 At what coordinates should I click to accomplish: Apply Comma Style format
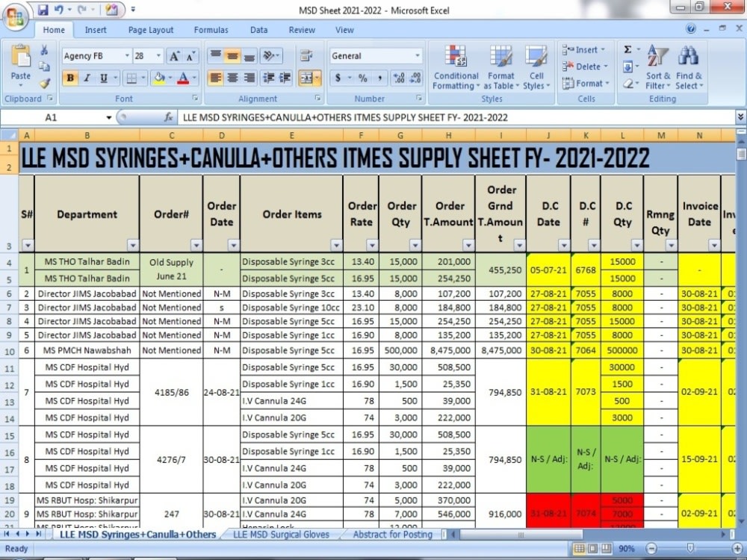pos(379,78)
